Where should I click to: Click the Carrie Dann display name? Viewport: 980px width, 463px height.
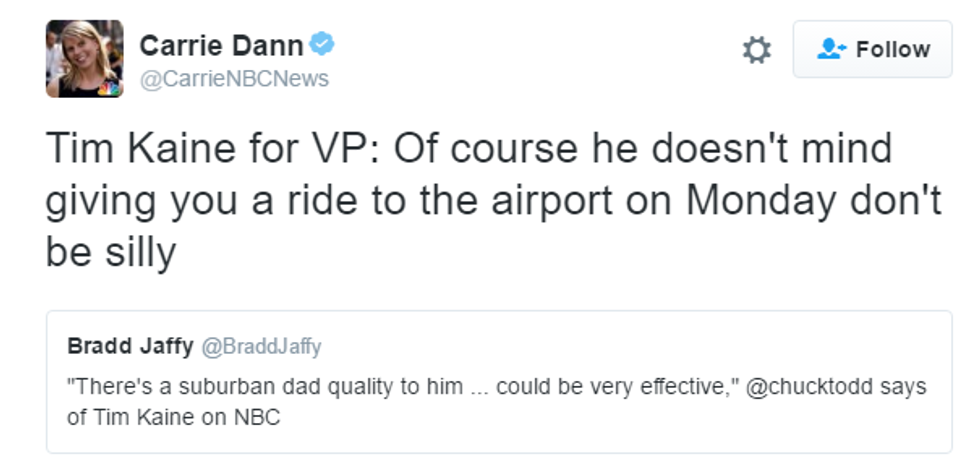220,45
